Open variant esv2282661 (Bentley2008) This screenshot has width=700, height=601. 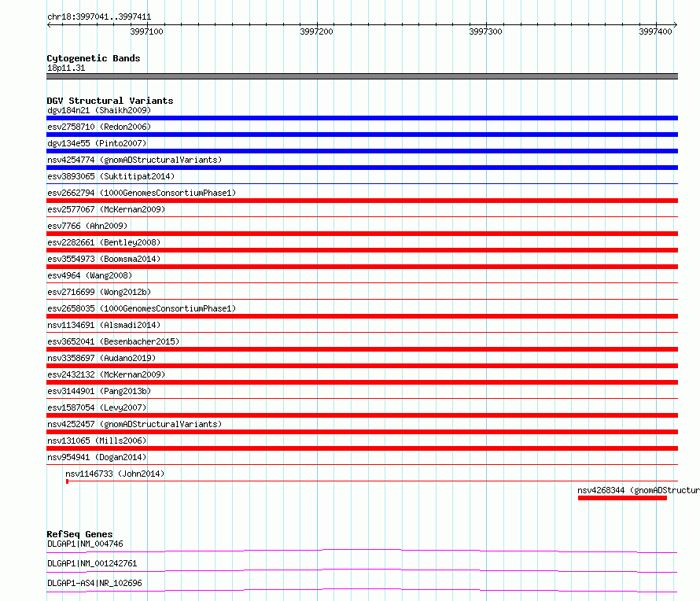[104, 242]
